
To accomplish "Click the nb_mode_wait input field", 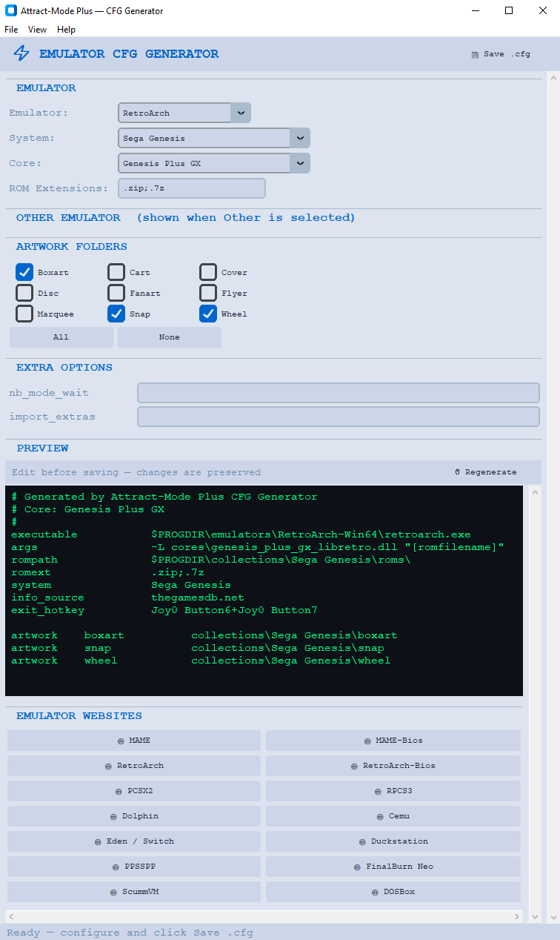I will click(339, 393).
